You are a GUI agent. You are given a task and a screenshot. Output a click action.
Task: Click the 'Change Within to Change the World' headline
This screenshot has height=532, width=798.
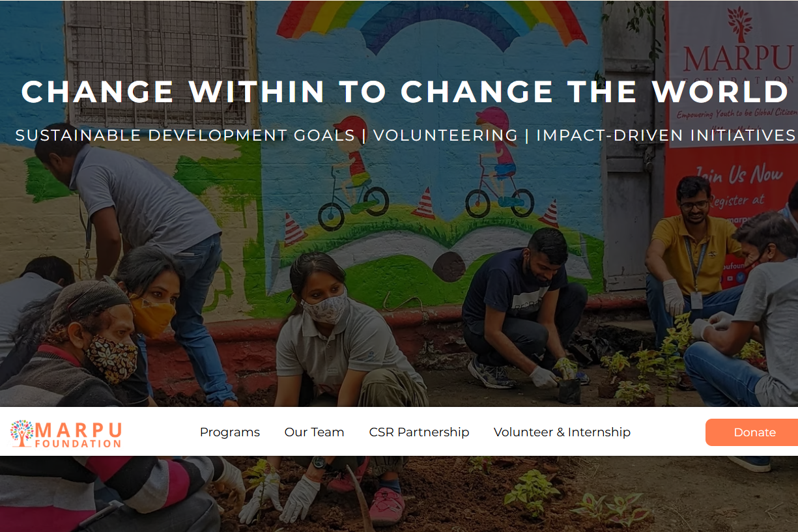[405, 91]
